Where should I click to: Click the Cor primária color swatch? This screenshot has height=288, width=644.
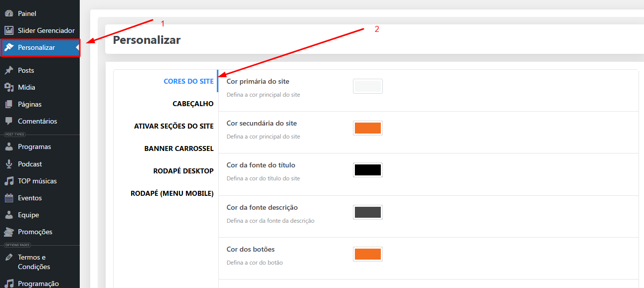368,86
